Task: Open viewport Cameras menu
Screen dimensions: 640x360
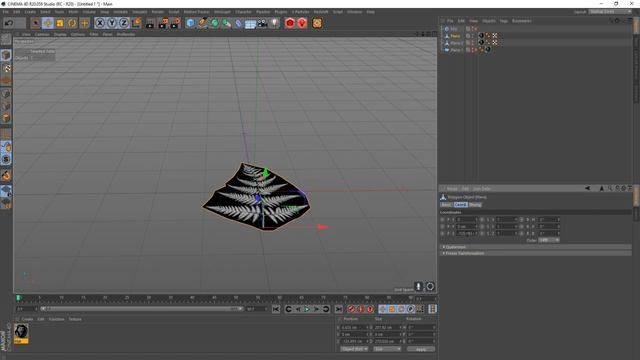Action: (42, 34)
